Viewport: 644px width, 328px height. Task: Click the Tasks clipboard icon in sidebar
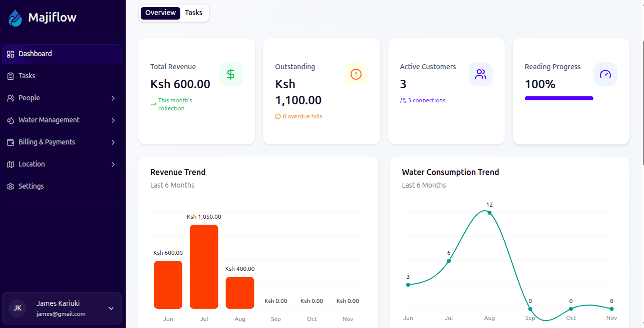coord(10,76)
